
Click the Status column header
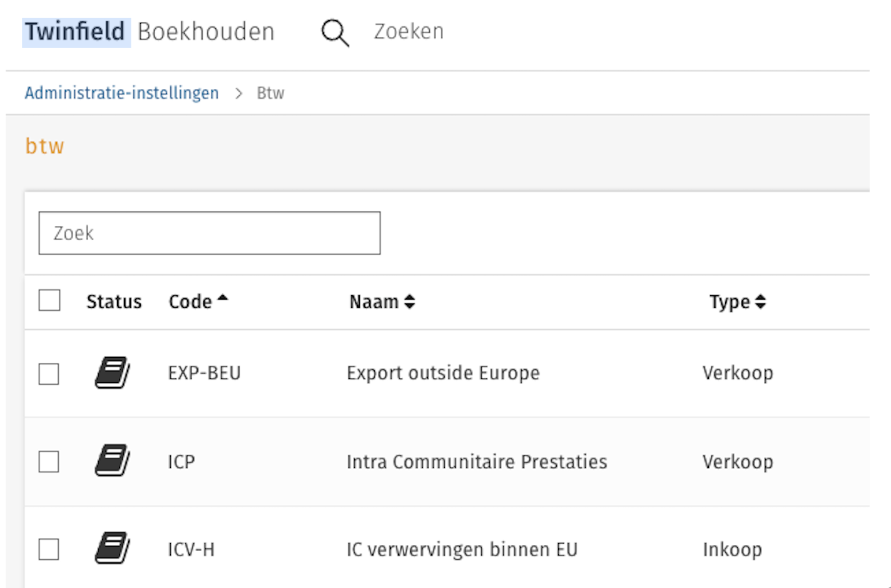click(114, 302)
